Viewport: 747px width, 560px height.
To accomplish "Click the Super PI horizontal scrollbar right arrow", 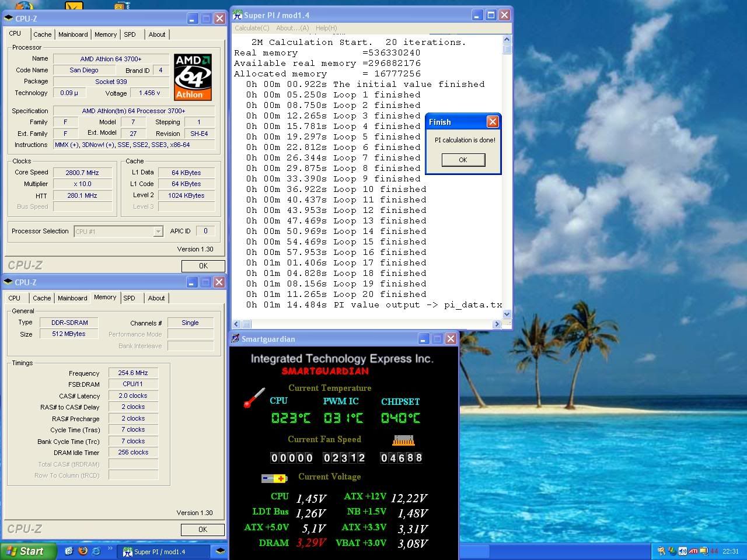I will point(497,324).
